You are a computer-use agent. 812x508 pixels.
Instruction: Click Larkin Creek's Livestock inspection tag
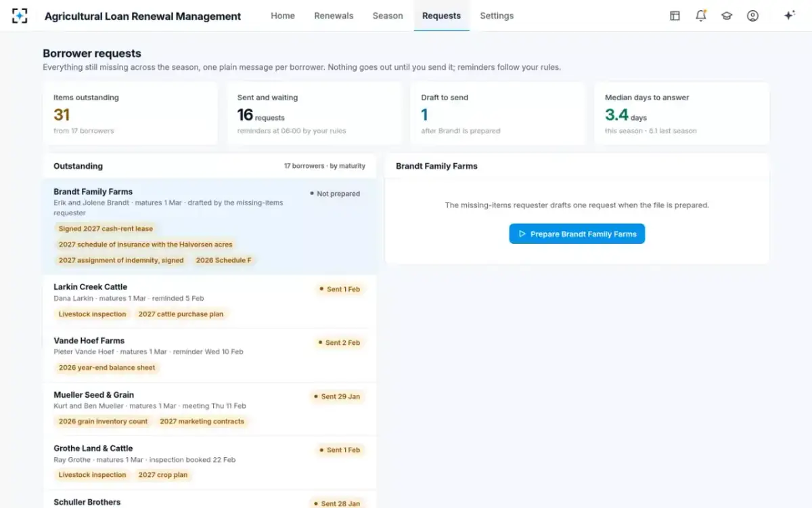coord(92,314)
